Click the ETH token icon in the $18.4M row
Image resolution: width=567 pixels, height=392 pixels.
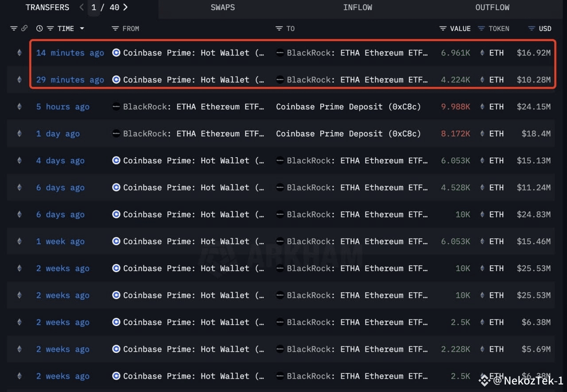[482, 134]
